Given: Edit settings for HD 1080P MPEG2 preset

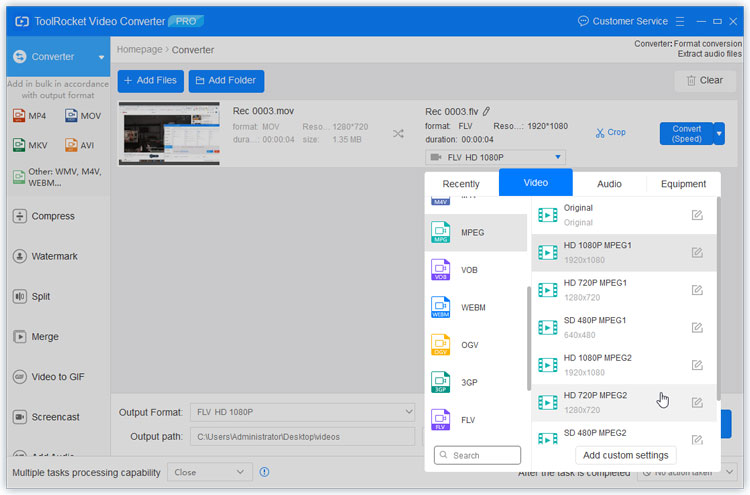Looking at the screenshot, I should click(x=697, y=365).
